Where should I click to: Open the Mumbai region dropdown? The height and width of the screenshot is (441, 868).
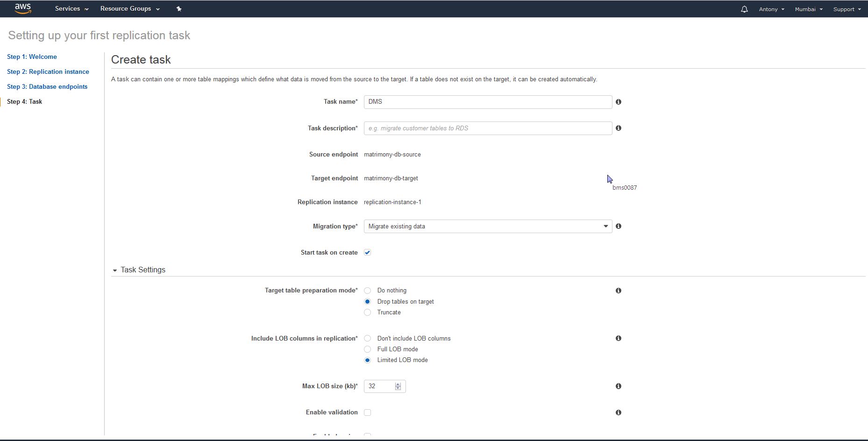(x=808, y=9)
